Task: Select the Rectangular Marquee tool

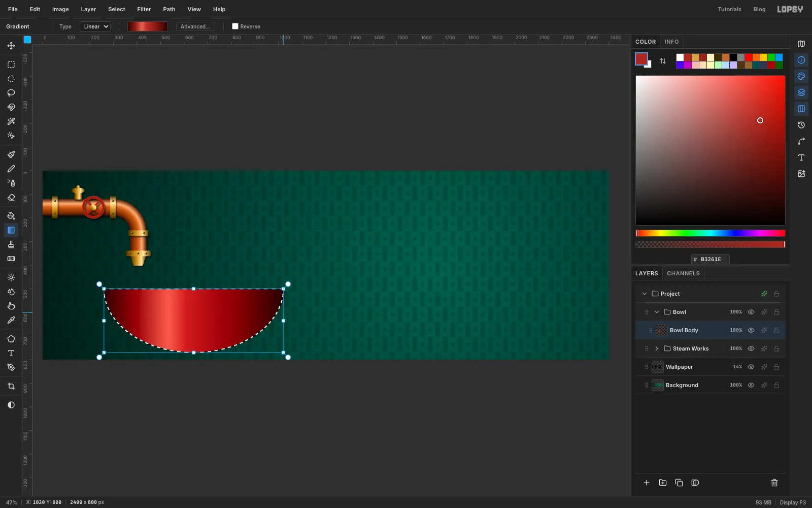Action: pos(11,65)
